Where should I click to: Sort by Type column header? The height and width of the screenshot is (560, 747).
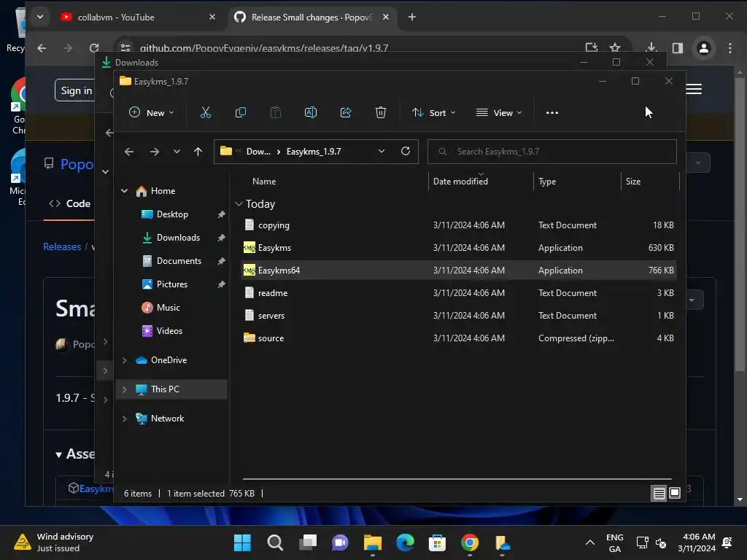[547, 182]
